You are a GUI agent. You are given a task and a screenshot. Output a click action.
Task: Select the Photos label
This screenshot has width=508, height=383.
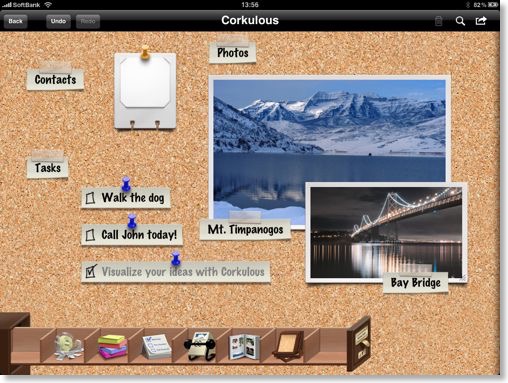pyautogui.click(x=232, y=53)
